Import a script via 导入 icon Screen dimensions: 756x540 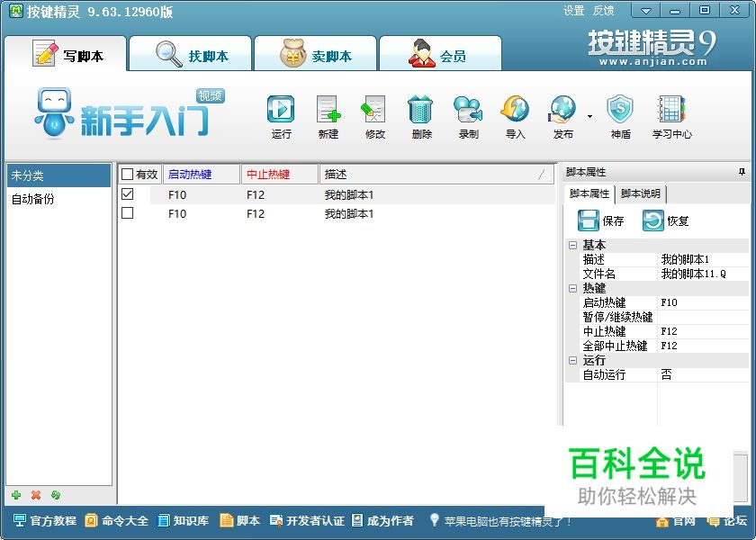[515, 117]
